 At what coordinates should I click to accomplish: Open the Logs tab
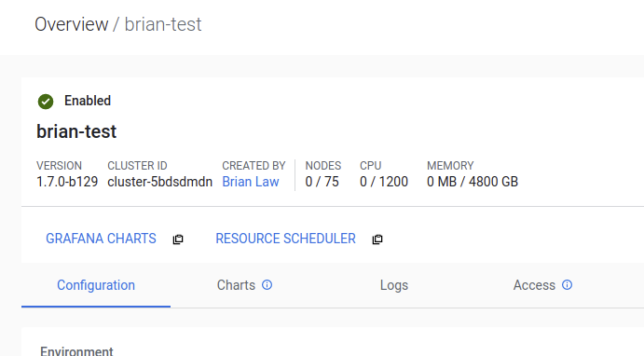pos(394,285)
